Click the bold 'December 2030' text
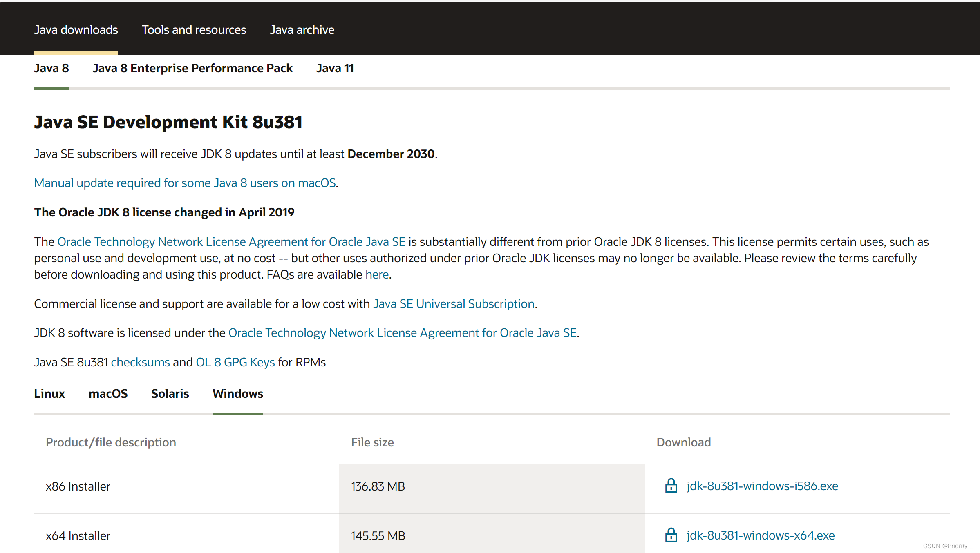Screen dimensions: 980x553 click(391, 154)
